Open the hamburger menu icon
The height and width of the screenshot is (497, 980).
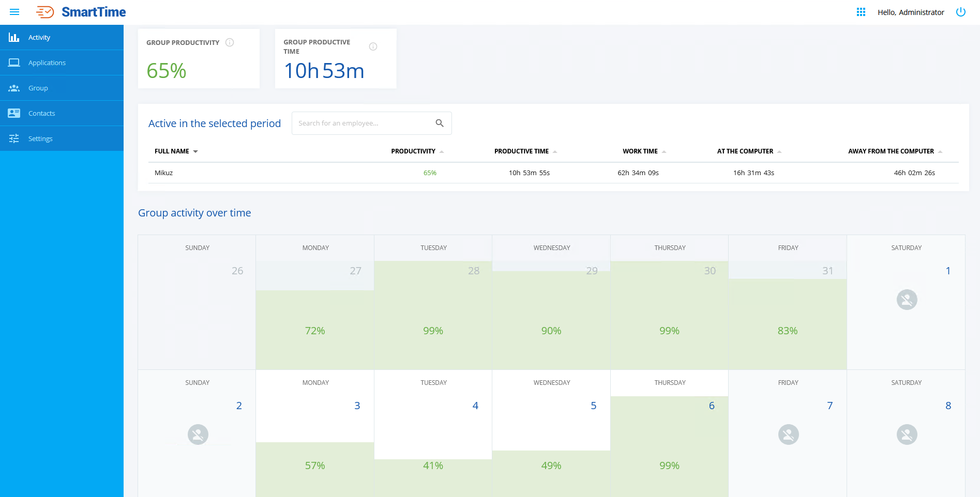(14, 12)
